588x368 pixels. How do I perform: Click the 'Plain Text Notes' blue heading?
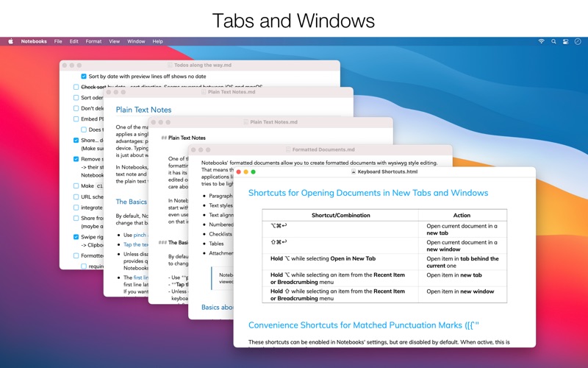click(143, 110)
